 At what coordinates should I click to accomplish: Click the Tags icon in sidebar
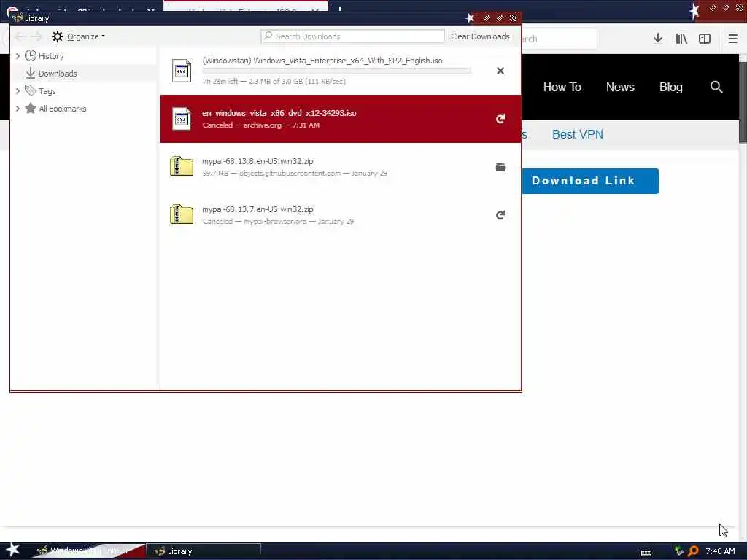tap(31, 90)
